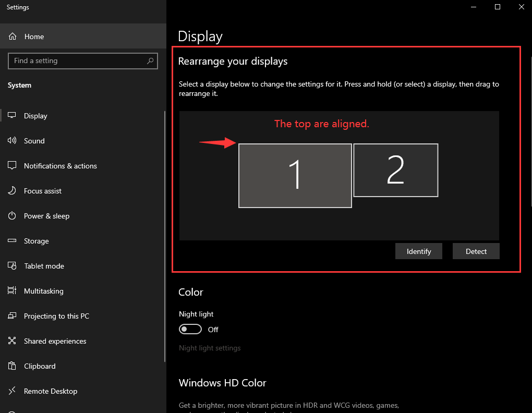Open the Sound settings icon
532x413 pixels.
tap(13, 141)
